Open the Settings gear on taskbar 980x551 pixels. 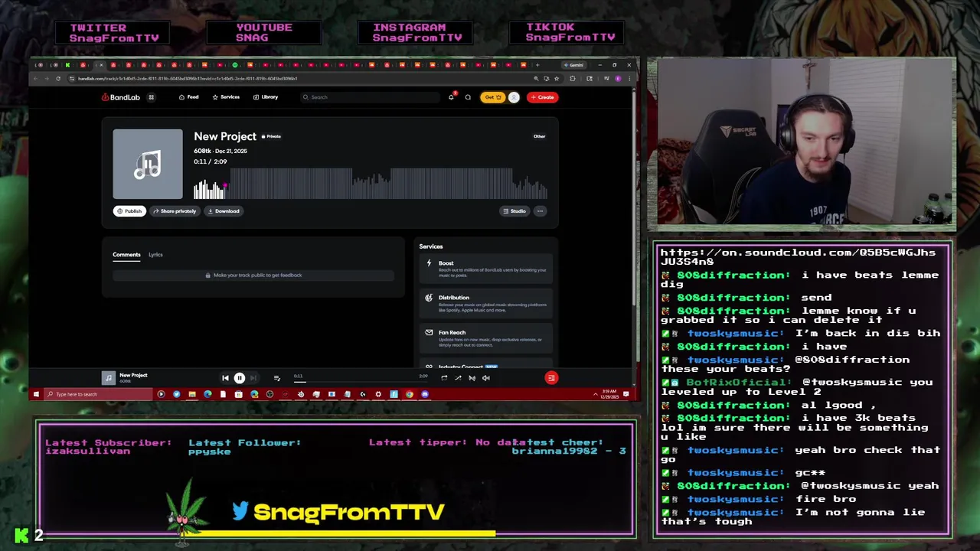[x=378, y=394]
